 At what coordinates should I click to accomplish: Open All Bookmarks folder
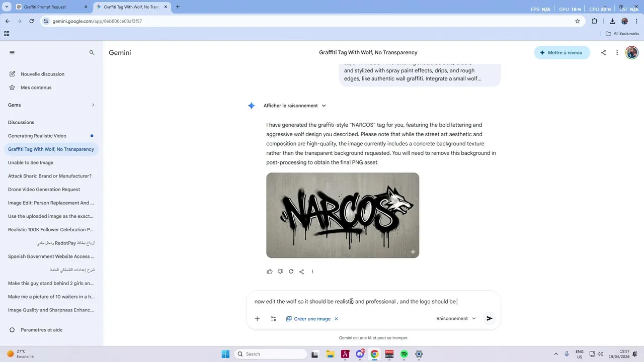coord(622,34)
